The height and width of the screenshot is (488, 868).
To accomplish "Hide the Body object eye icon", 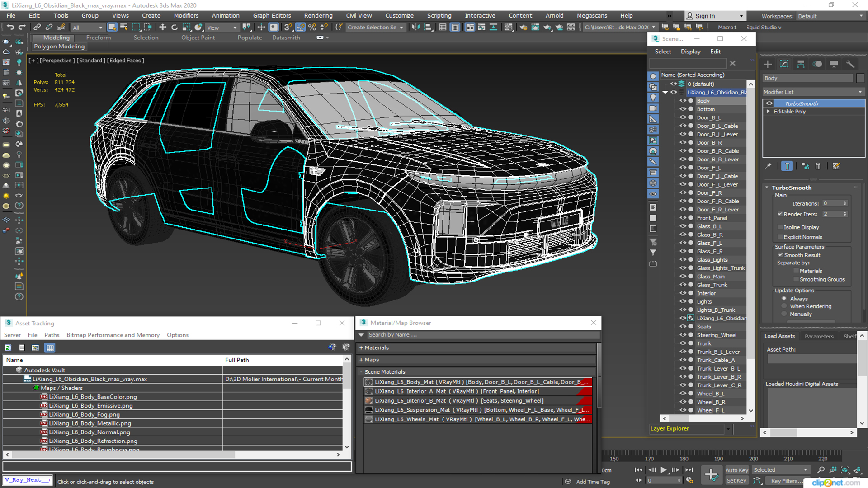I will coord(683,101).
